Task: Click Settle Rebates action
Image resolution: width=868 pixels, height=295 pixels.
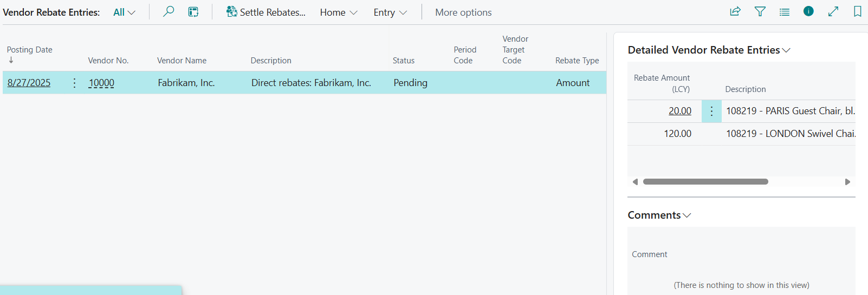Action: [266, 12]
